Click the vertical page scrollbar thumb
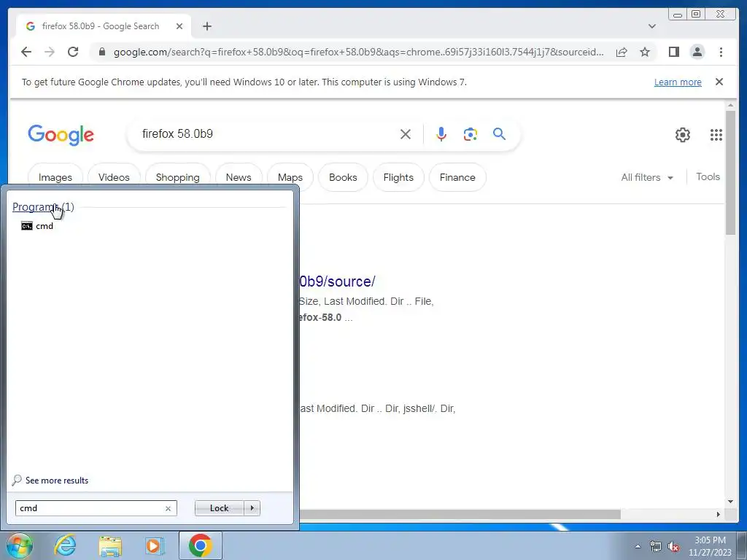 730,172
